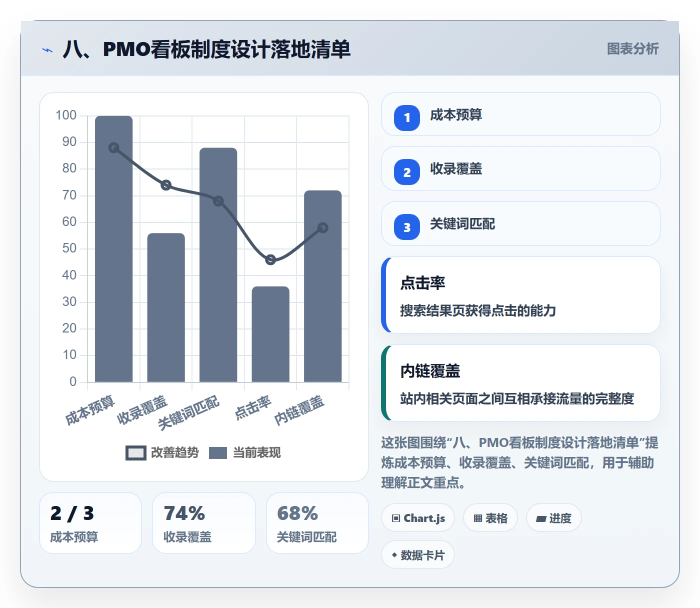Click the Chart.js tag
This screenshot has height=608, width=700.
point(418,518)
